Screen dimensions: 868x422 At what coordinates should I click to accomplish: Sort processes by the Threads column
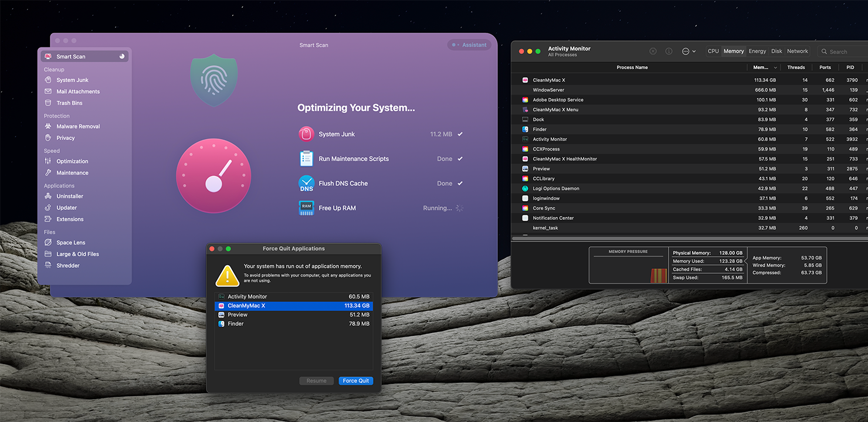click(x=796, y=67)
